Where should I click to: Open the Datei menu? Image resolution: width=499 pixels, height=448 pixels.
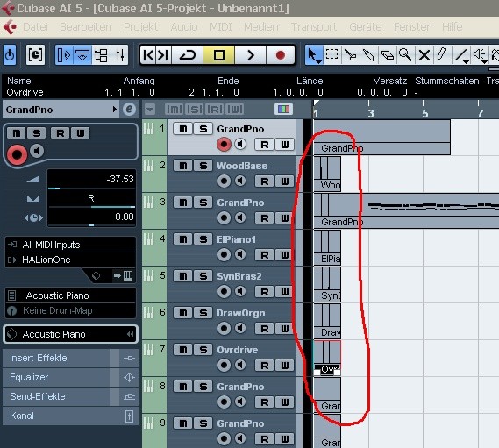35,27
